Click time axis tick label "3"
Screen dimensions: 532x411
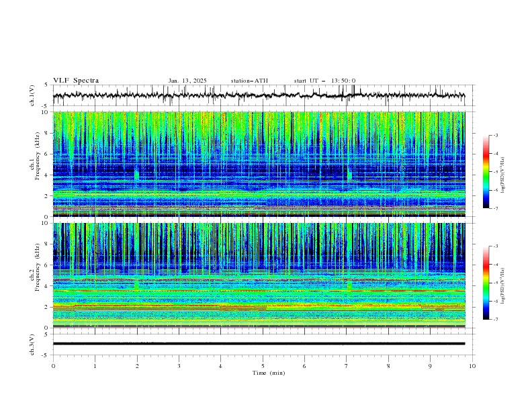pyautogui.click(x=179, y=366)
